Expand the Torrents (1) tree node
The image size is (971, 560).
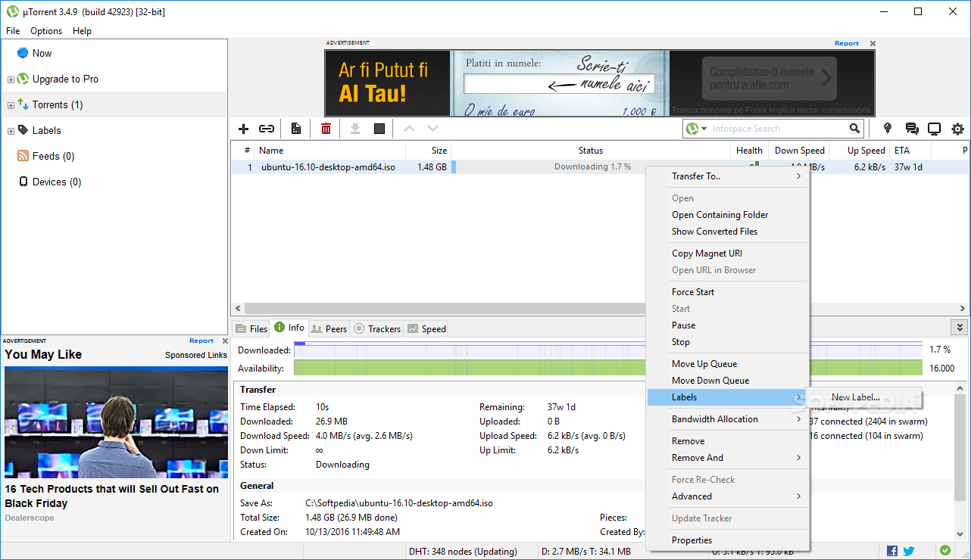(x=11, y=105)
